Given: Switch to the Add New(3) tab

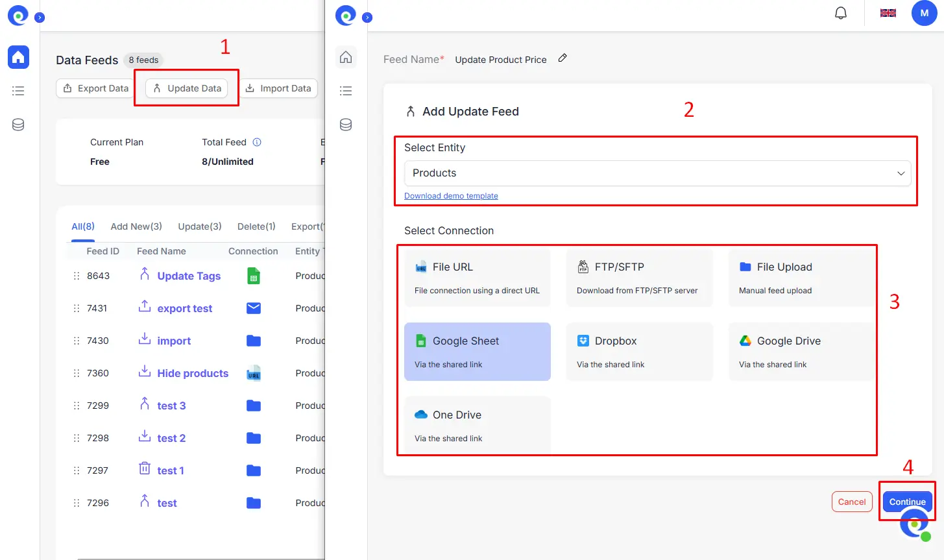Looking at the screenshot, I should pyautogui.click(x=136, y=226).
